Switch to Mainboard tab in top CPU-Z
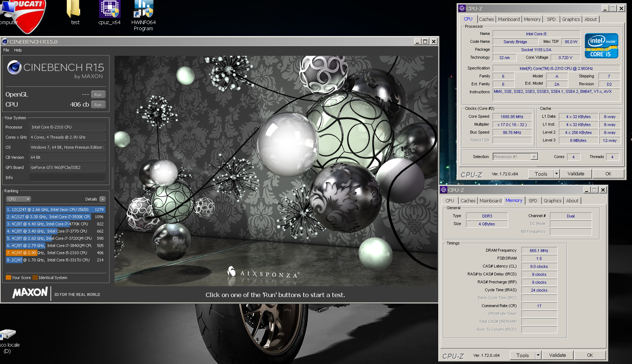Screen dimensions: 632x364 (509, 19)
